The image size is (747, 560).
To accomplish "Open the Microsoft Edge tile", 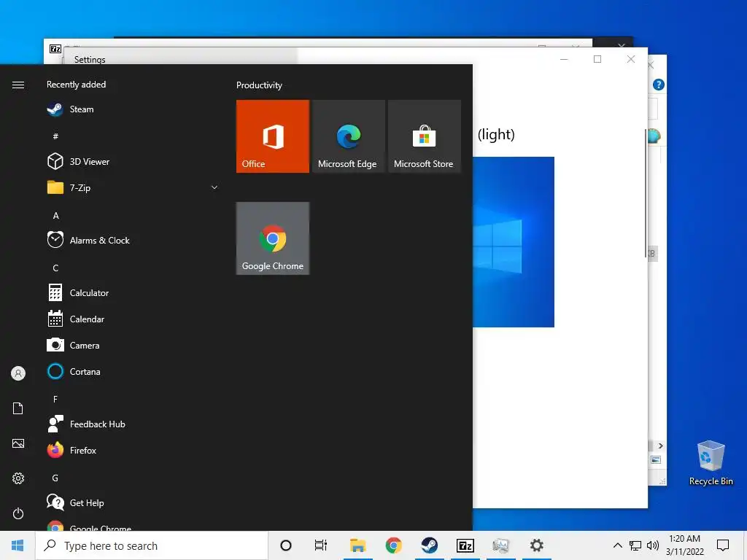I will 348,136.
